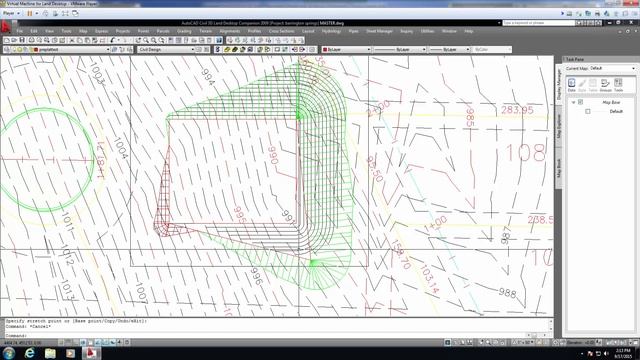Open the Grading menu

tap(184, 31)
